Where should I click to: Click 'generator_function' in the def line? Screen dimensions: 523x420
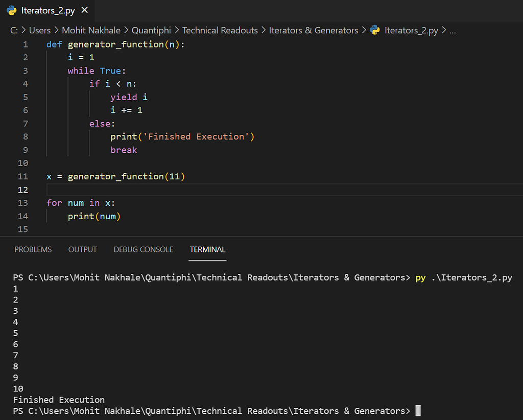(x=116, y=44)
